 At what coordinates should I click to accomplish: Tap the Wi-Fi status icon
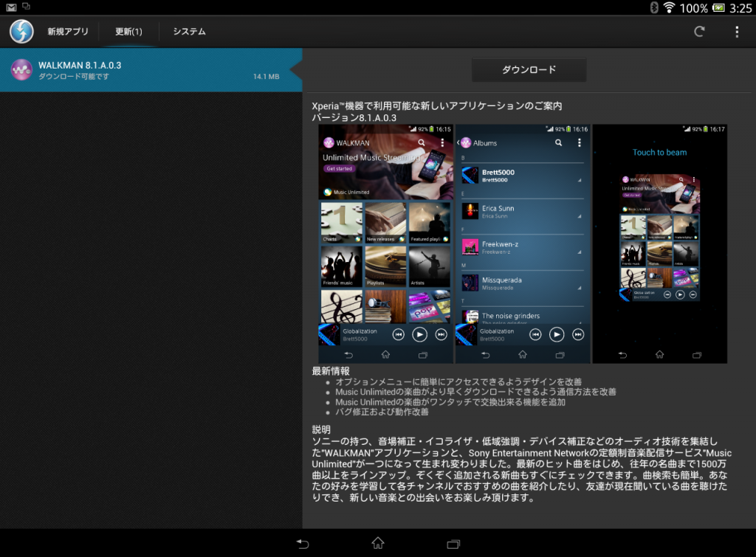pyautogui.click(x=669, y=7)
